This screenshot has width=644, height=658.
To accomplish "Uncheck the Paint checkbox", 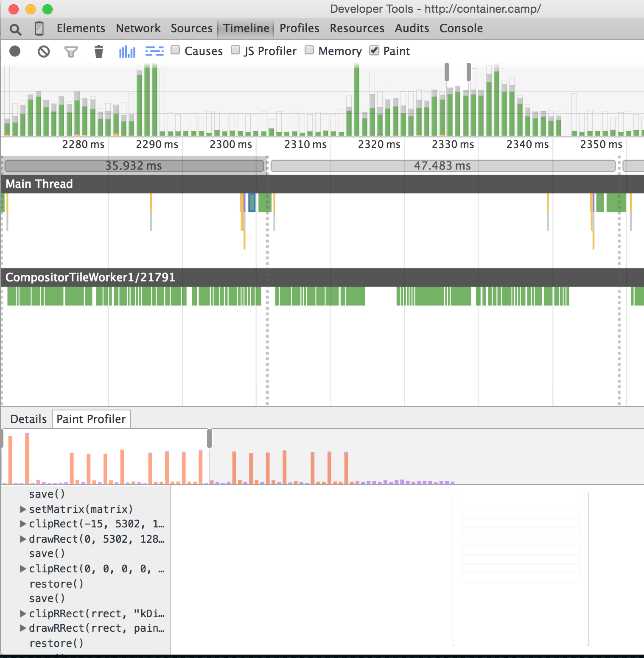I will 374,50.
